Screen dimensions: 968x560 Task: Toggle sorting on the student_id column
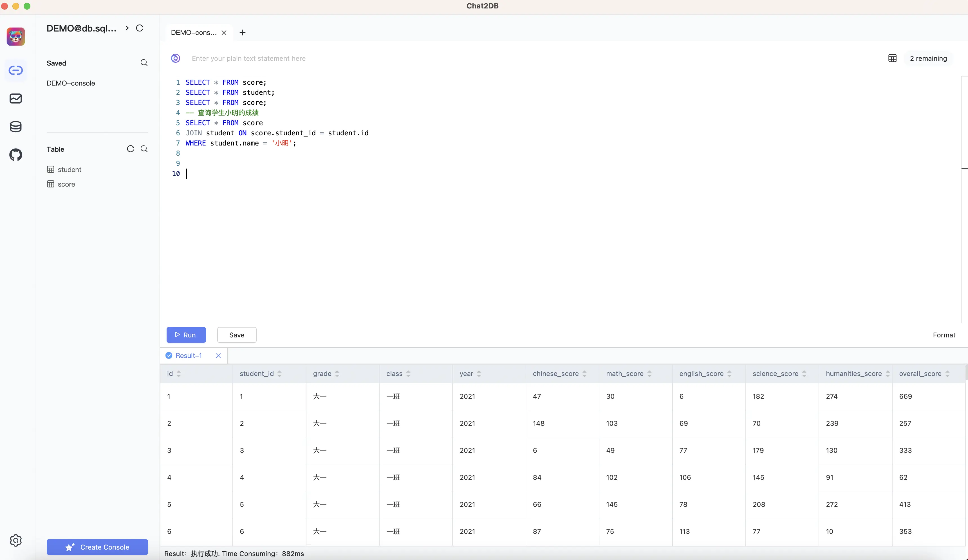pos(279,374)
